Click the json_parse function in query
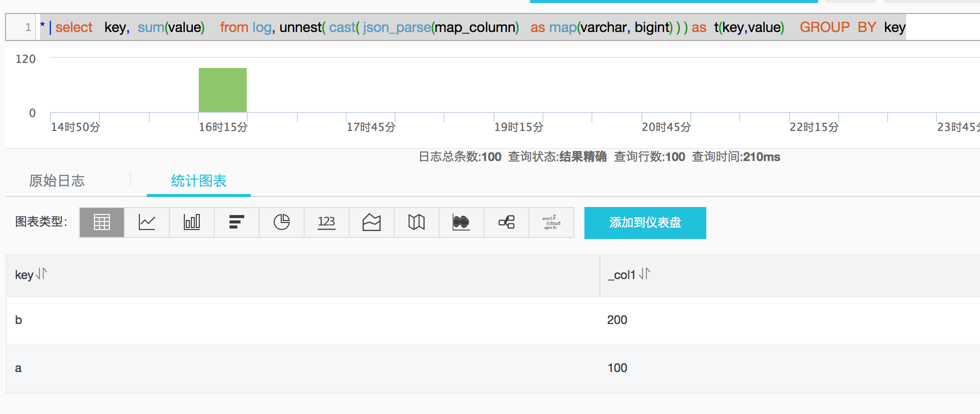Screen dimensions: 980x414 click(x=397, y=27)
